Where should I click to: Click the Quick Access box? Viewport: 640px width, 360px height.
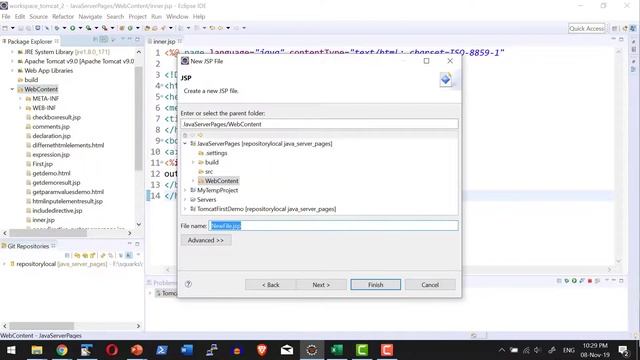tap(587, 29)
